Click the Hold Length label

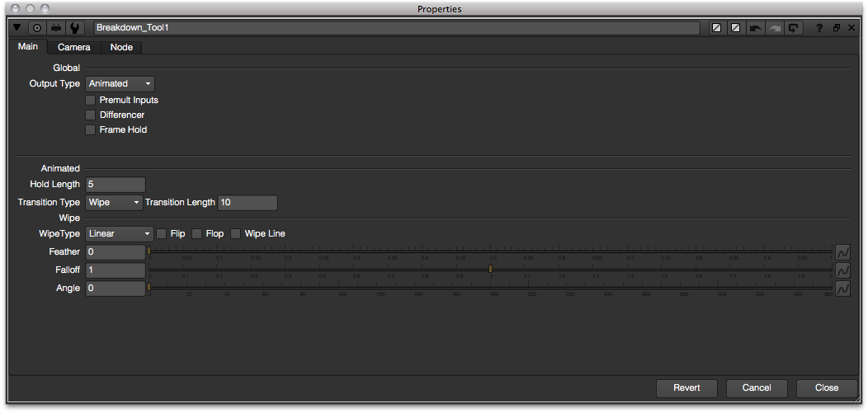pyautogui.click(x=54, y=184)
